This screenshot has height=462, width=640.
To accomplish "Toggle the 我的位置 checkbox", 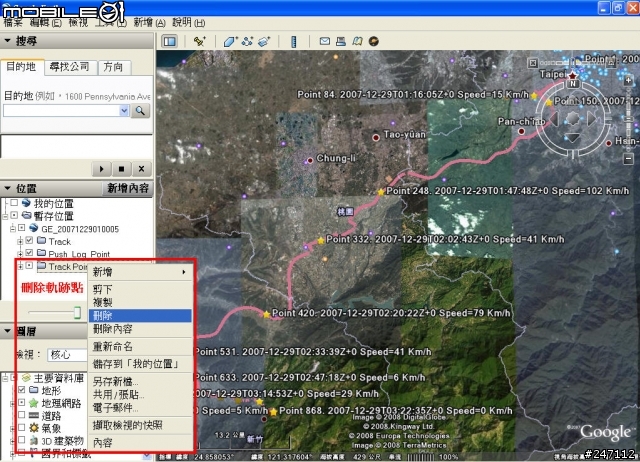I will click(14, 203).
